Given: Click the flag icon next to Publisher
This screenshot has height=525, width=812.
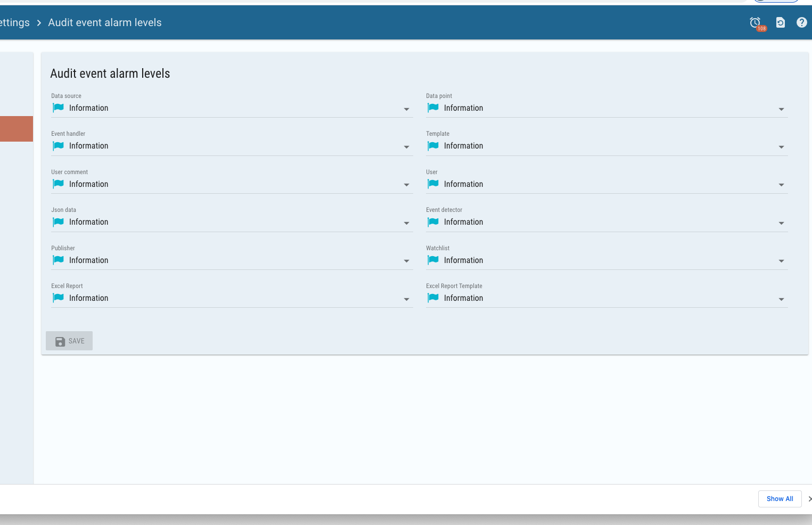Looking at the screenshot, I should (x=58, y=260).
